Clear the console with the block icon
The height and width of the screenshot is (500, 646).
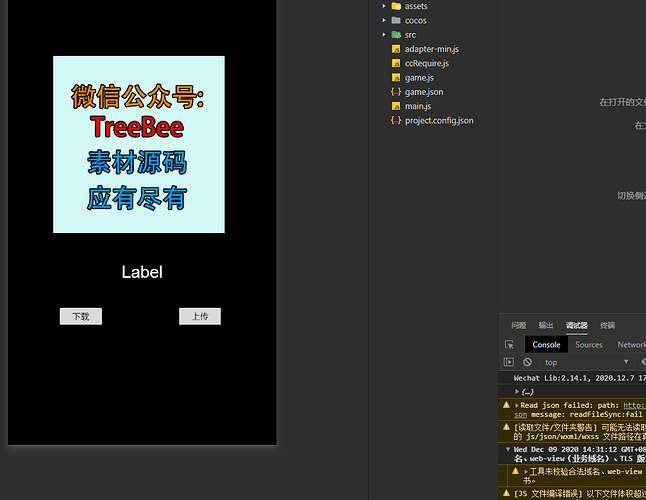[527, 362]
